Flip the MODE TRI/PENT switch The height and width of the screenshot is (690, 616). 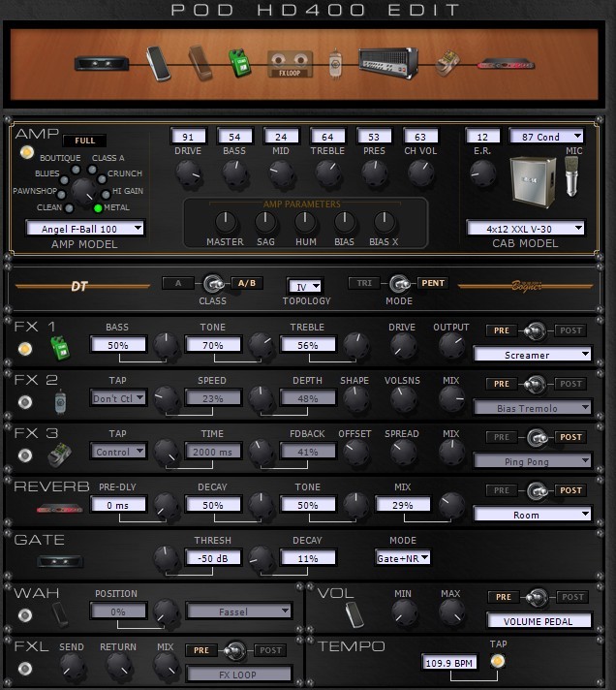pos(400,284)
